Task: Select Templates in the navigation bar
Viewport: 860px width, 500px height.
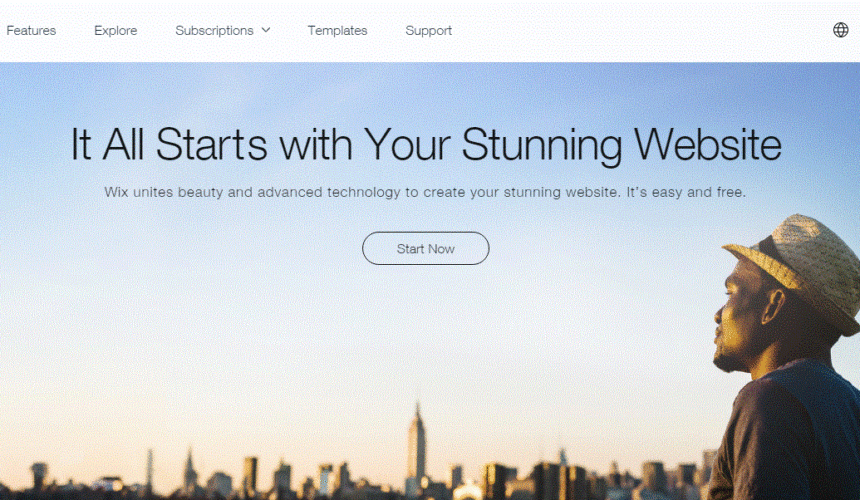Action: click(x=337, y=31)
